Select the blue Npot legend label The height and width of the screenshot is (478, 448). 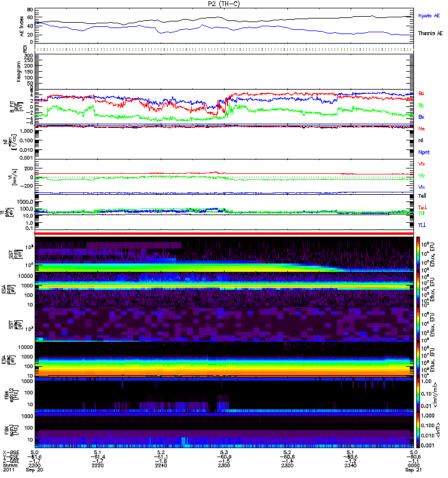(x=424, y=152)
